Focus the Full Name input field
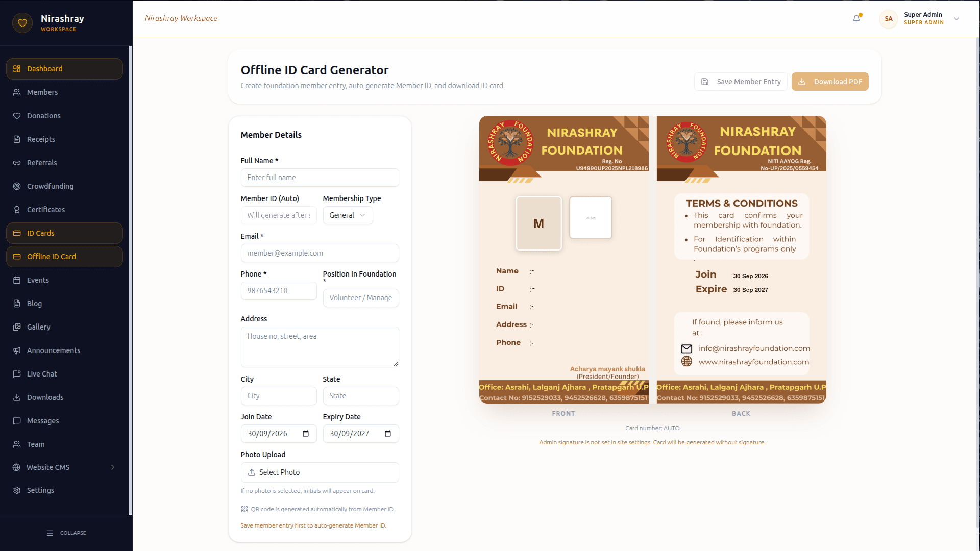This screenshot has height=551, width=980. pos(320,178)
